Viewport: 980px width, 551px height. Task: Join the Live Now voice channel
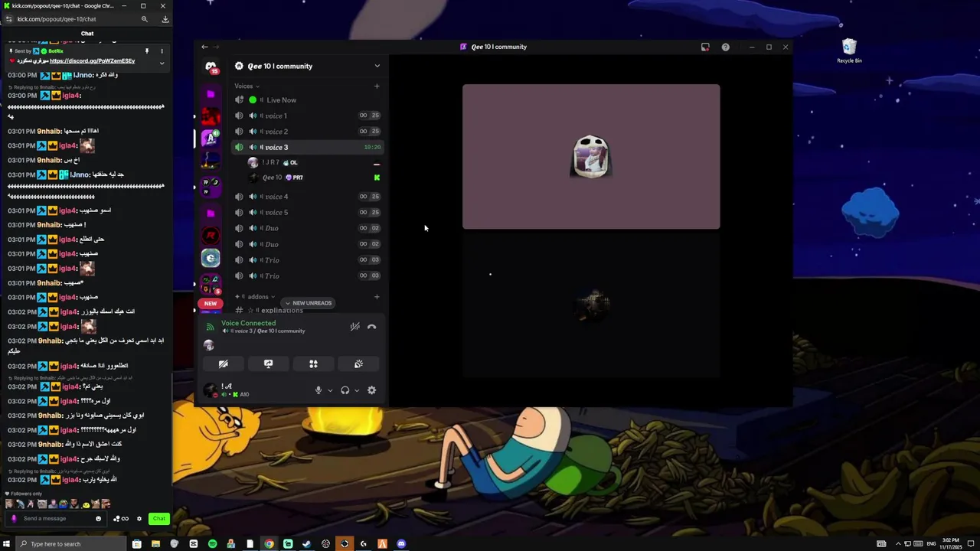click(x=307, y=100)
